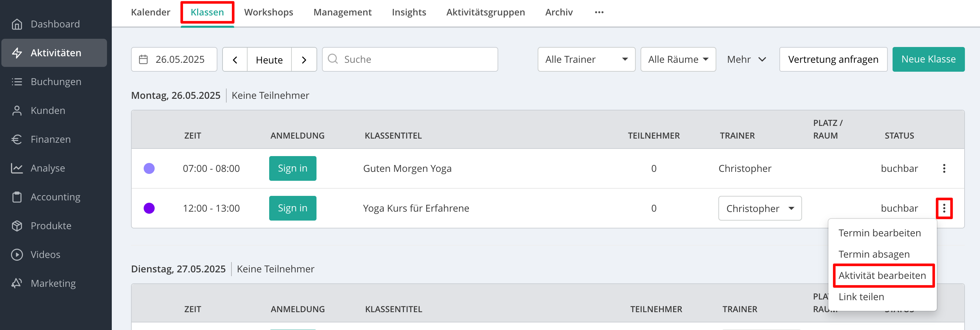Click the Heute button

pos(269,60)
